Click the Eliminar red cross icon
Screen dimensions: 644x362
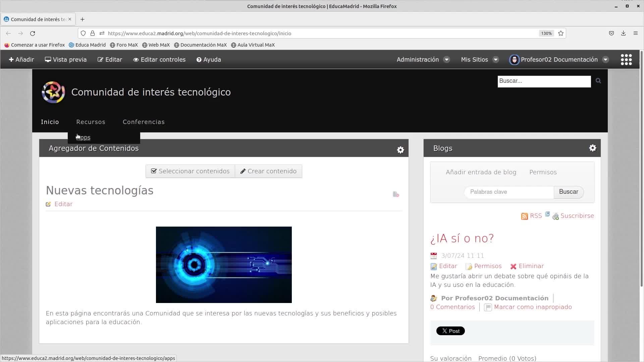[513, 266]
